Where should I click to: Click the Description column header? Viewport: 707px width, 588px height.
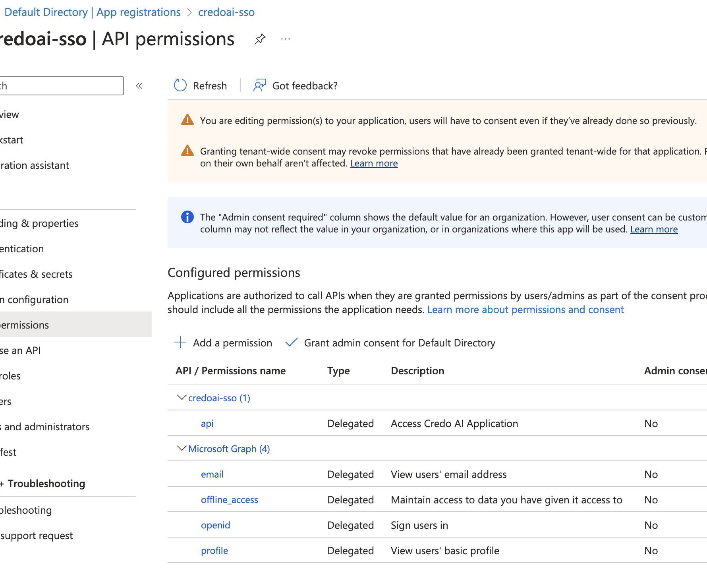coord(417,371)
